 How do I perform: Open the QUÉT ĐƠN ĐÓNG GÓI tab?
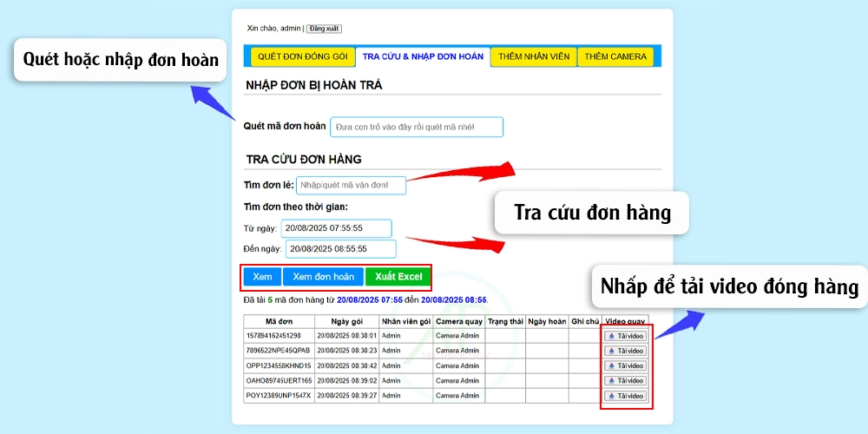(x=302, y=56)
